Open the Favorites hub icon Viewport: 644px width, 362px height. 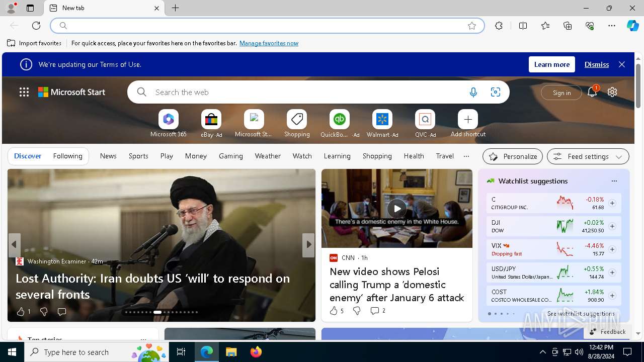coord(545,26)
